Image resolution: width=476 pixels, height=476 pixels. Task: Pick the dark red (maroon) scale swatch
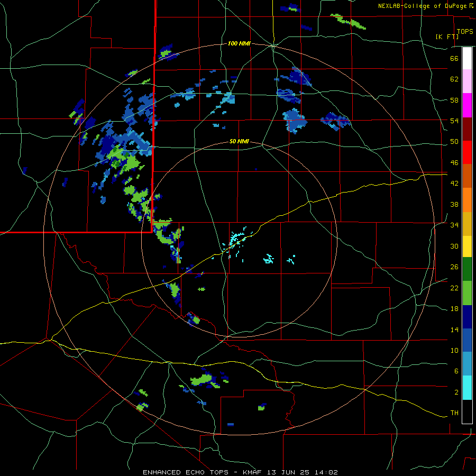(x=467, y=129)
